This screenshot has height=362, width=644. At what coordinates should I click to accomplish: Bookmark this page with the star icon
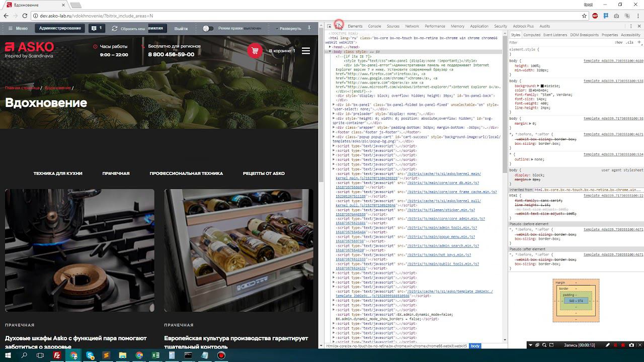pyautogui.click(x=585, y=16)
